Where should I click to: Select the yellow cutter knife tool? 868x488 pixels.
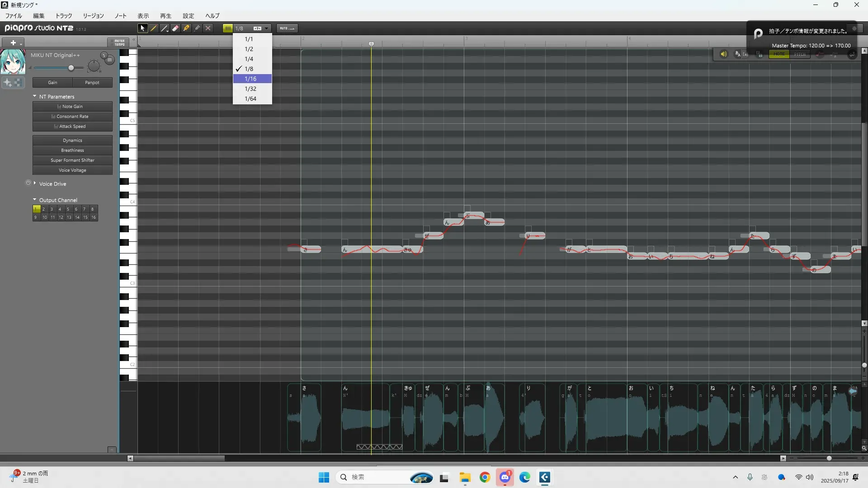tap(186, 28)
